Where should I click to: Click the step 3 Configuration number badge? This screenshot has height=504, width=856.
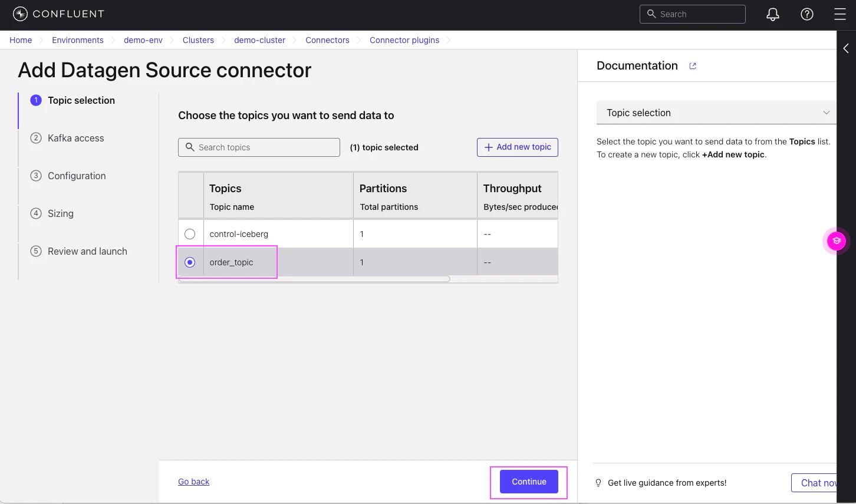pos(36,176)
